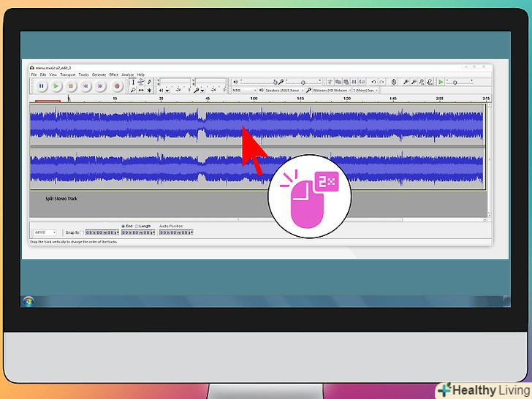Click the red Record button
Image resolution: width=532 pixels, height=399 pixels.
pos(117,86)
